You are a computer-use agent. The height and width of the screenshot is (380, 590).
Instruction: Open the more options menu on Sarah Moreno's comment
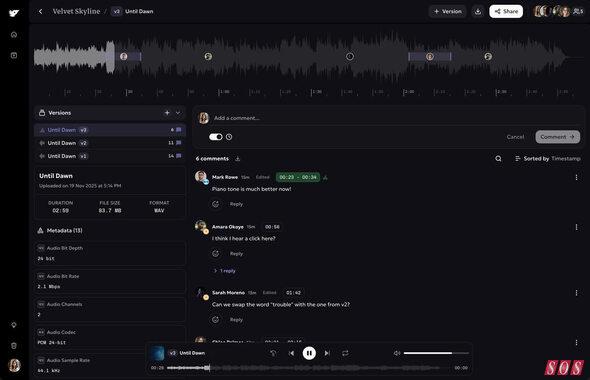[576, 293]
